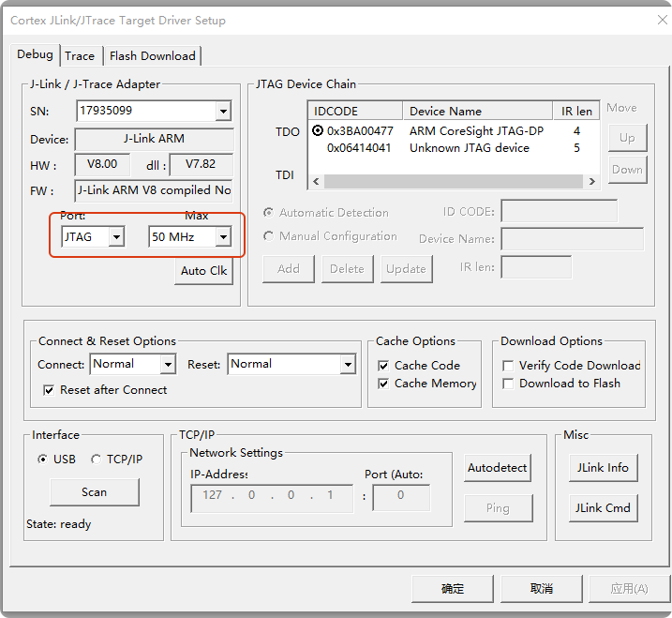Click the Device Name column header

coord(477,111)
